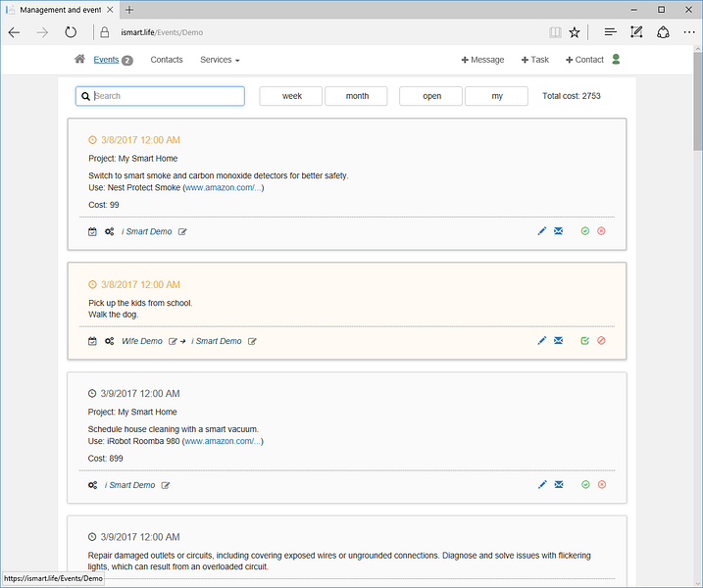Edit contact icon beside Wife Demo
This screenshot has width=703, height=588.
pos(173,341)
